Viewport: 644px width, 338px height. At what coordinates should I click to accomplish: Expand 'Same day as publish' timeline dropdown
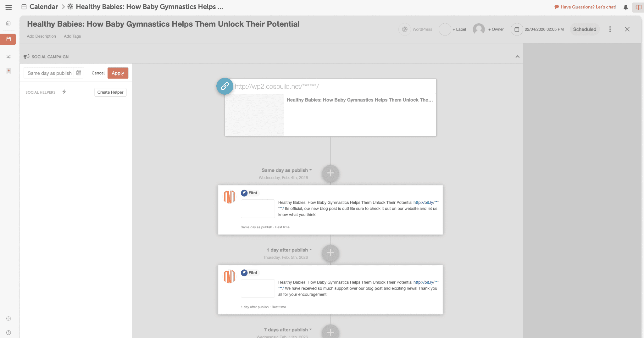(x=286, y=170)
